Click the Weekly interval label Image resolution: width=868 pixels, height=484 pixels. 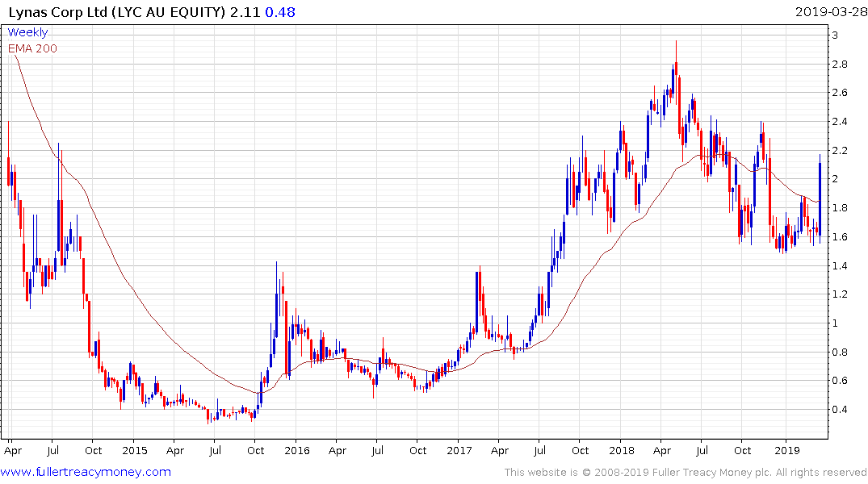27,32
